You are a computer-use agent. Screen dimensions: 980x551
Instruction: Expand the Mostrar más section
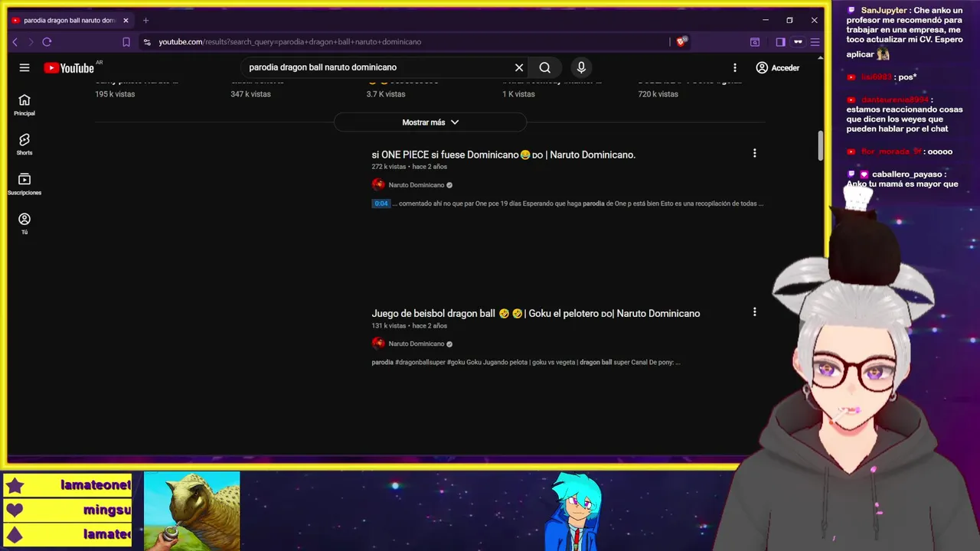pyautogui.click(x=430, y=122)
